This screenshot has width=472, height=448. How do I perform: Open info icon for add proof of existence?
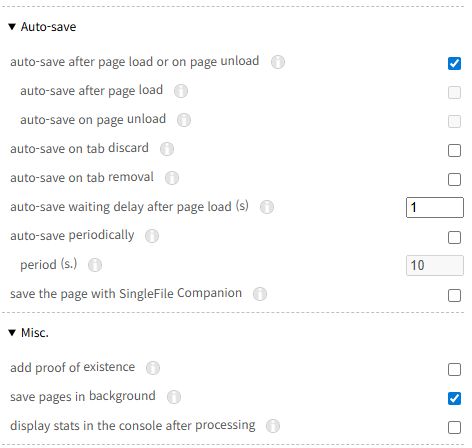coord(153,368)
